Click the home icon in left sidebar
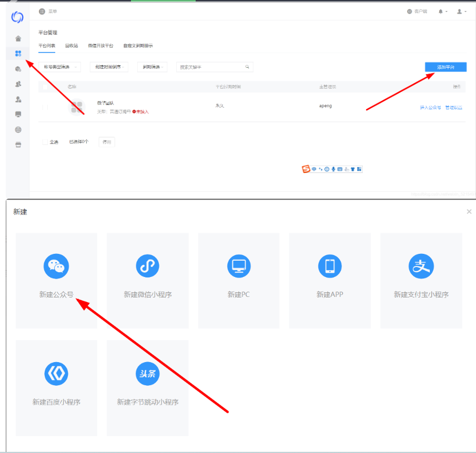Image resolution: width=476 pixels, height=453 pixels. click(x=18, y=38)
